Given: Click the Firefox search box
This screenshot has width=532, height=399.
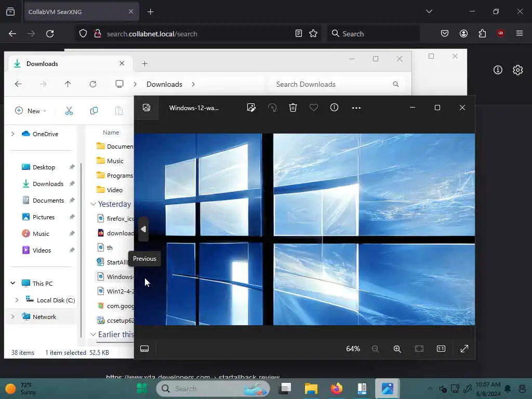Looking at the screenshot, I should pos(373,34).
